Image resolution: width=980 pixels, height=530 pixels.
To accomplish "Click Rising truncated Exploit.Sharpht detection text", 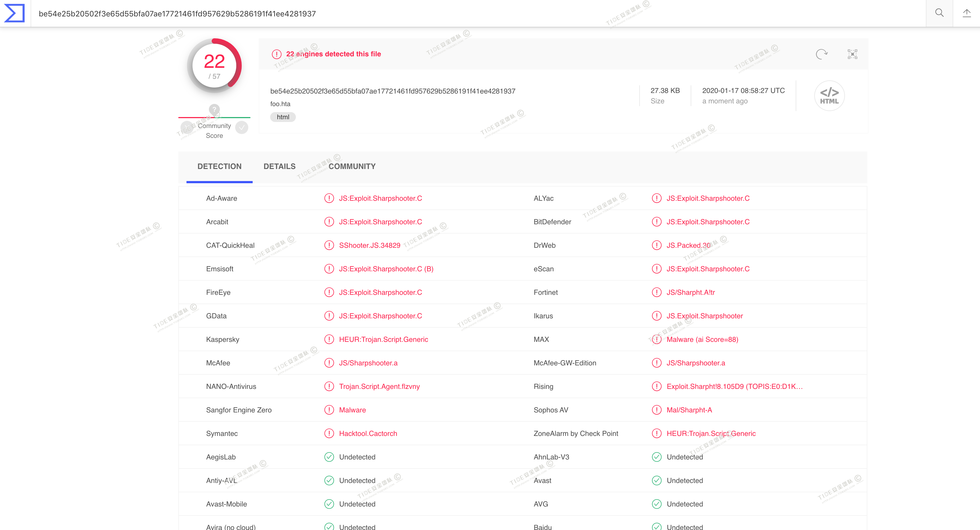I will coord(734,386).
